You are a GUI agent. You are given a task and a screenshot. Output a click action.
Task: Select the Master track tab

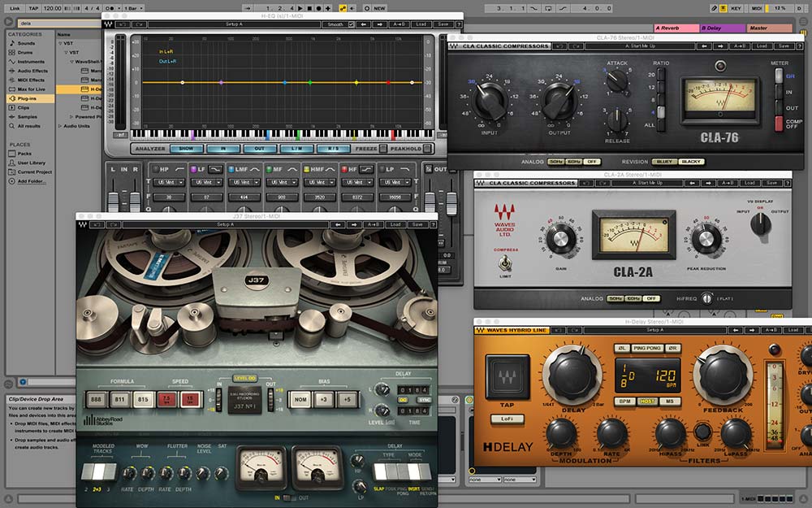(769, 28)
